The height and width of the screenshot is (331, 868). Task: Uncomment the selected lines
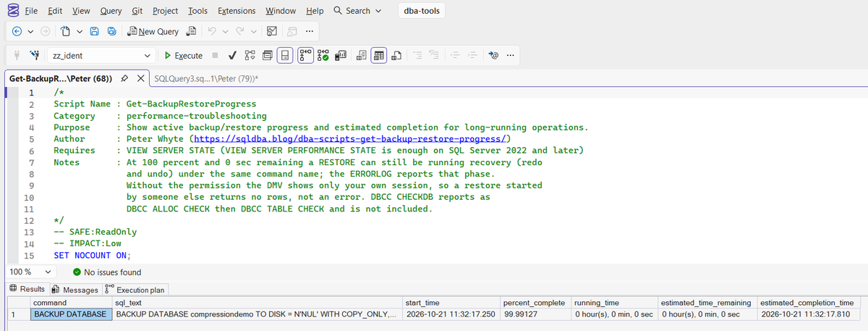435,55
